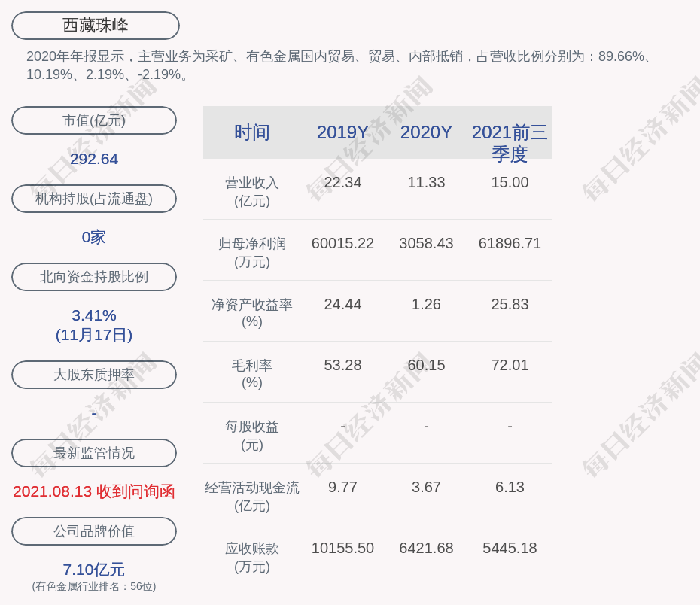
Task: Click the net profit value 60015.22
Action: click(x=343, y=244)
